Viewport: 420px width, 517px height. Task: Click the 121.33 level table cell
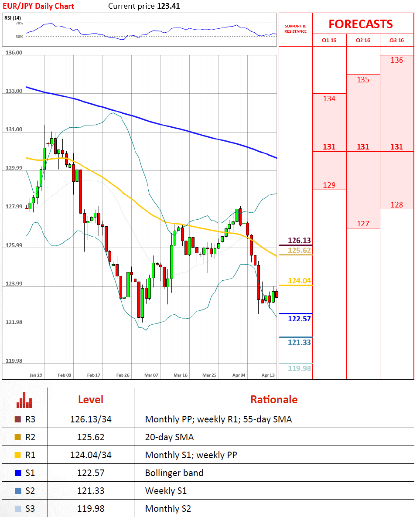(91, 490)
